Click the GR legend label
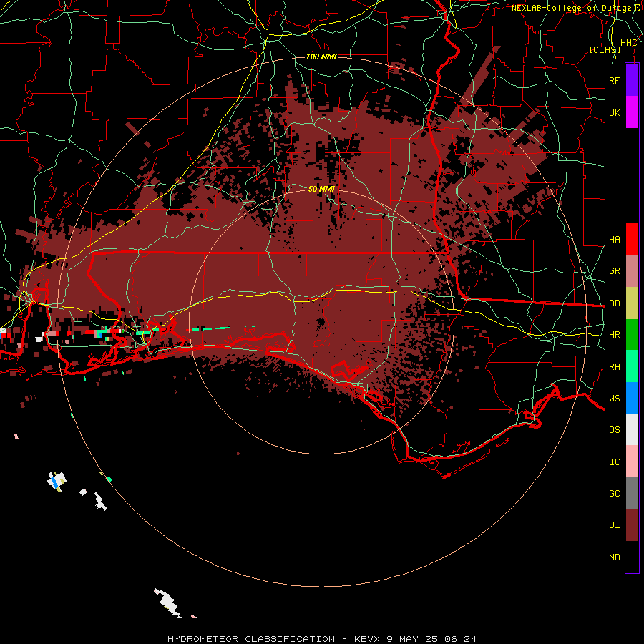Screen dimensions: 644x644 (614, 271)
